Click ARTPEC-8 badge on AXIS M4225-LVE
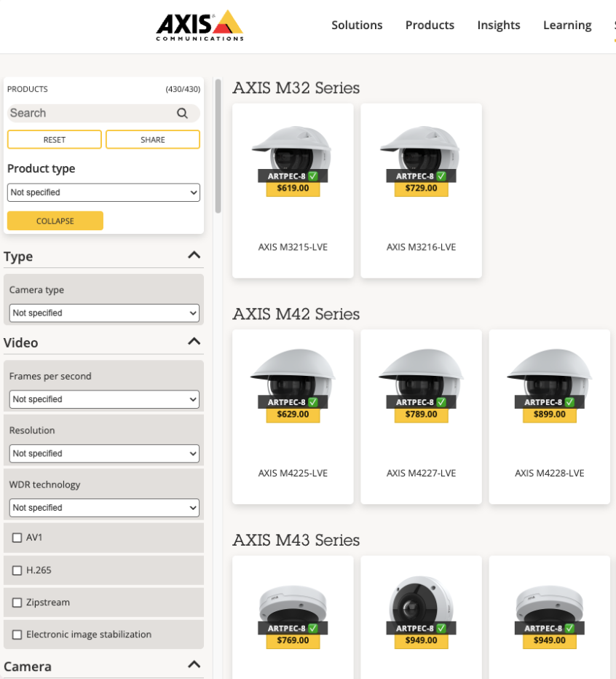Screen dimensions: 616x679 click(x=293, y=402)
